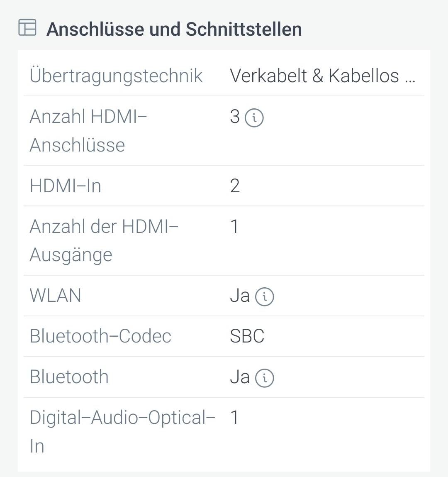Open info icon next to HDMI count 3

tap(254, 118)
